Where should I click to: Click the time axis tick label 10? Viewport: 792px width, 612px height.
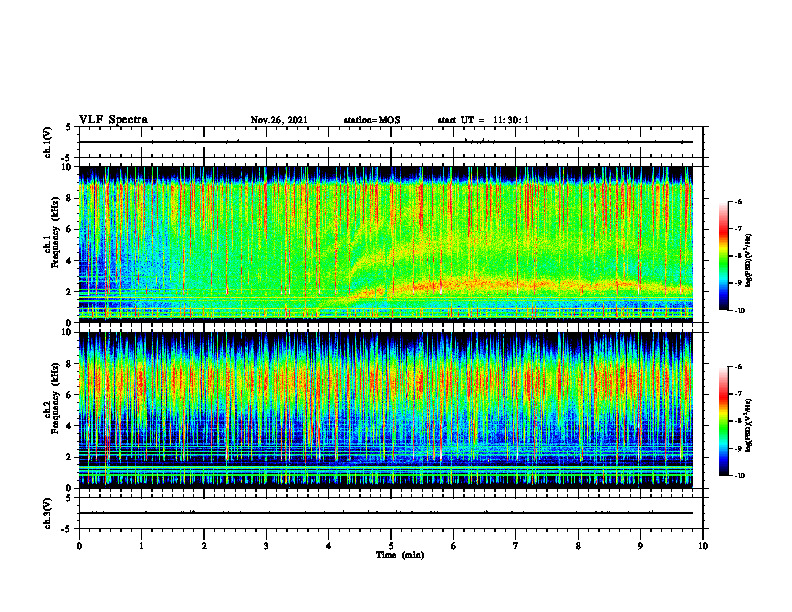click(703, 545)
